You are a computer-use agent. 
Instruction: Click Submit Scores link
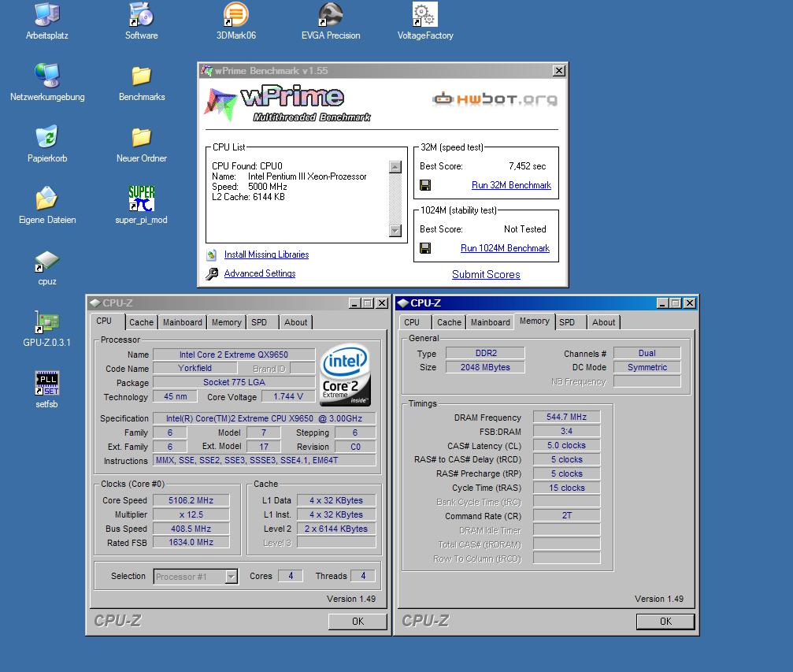[486, 274]
